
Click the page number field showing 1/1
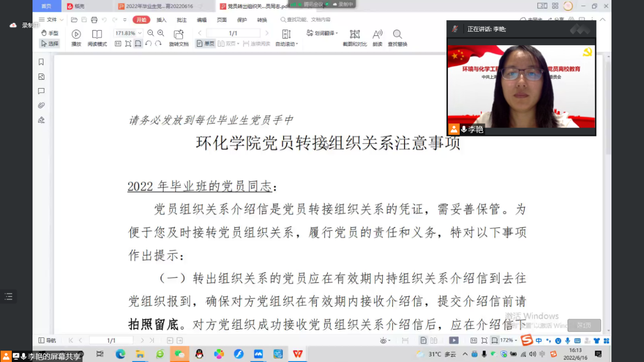[x=233, y=33]
